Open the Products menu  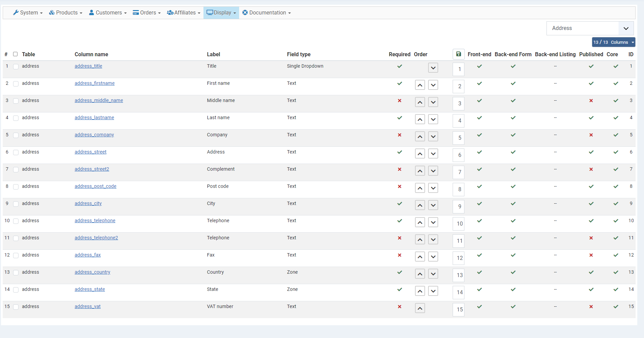66,13
